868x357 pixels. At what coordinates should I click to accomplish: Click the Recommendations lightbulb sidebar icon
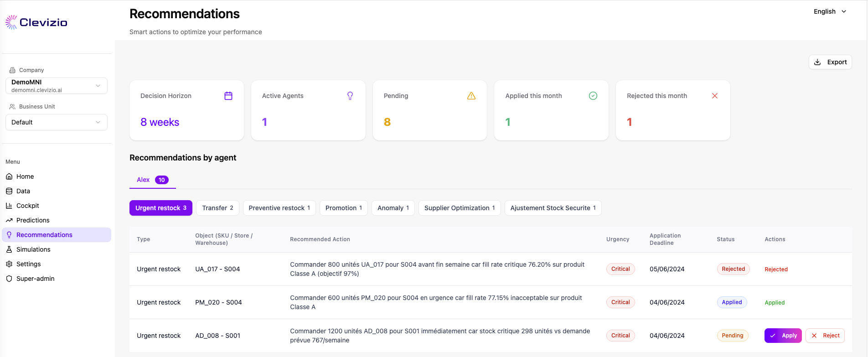[x=9, y=235]
